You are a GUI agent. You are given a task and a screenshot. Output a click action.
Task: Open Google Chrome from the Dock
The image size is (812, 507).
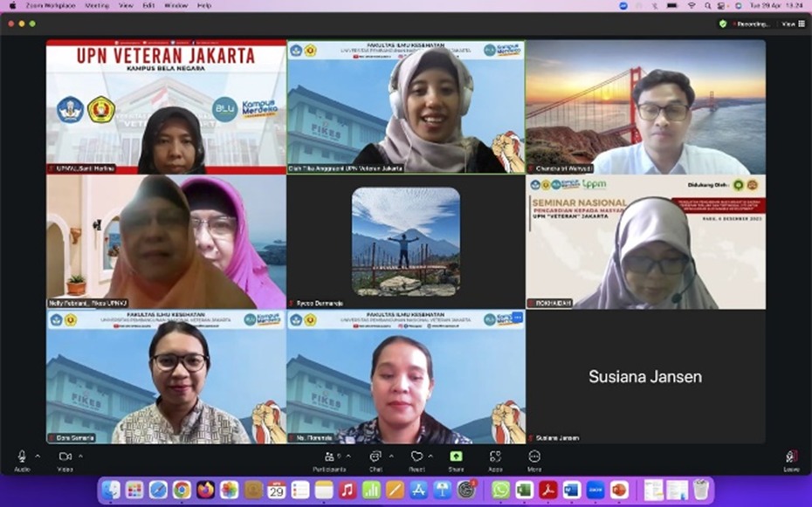(182, 490)
